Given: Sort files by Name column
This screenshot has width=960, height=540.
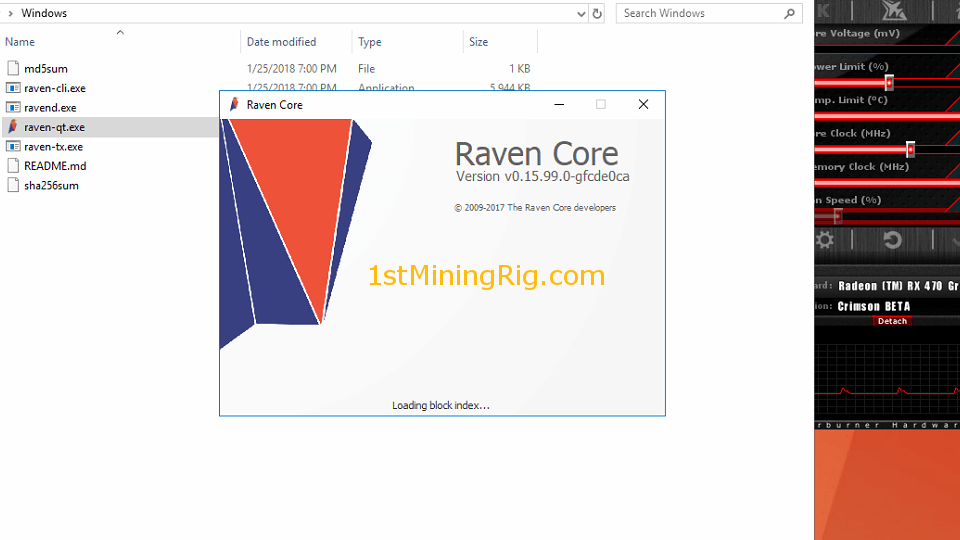Looking at the screenshot, I should 20,42.
